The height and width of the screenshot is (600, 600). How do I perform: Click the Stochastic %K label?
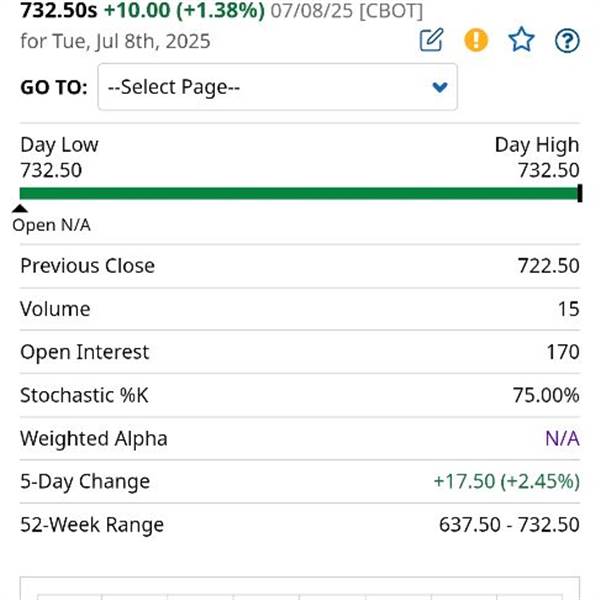(84, 395)
